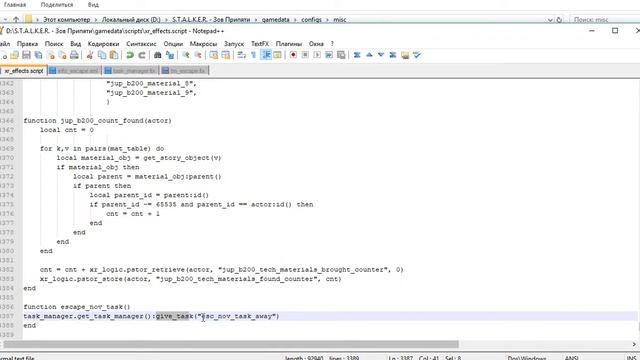Open the Опции menu

[x=173, y=44]
